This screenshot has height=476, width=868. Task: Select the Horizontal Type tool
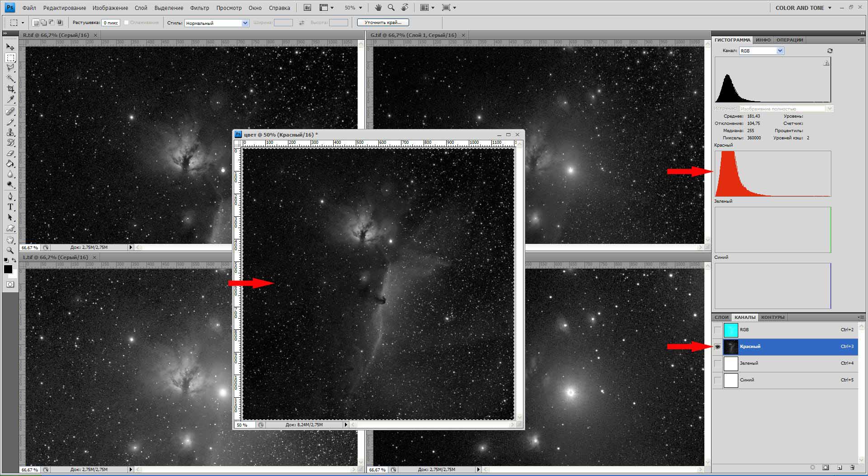coord(10,207)
